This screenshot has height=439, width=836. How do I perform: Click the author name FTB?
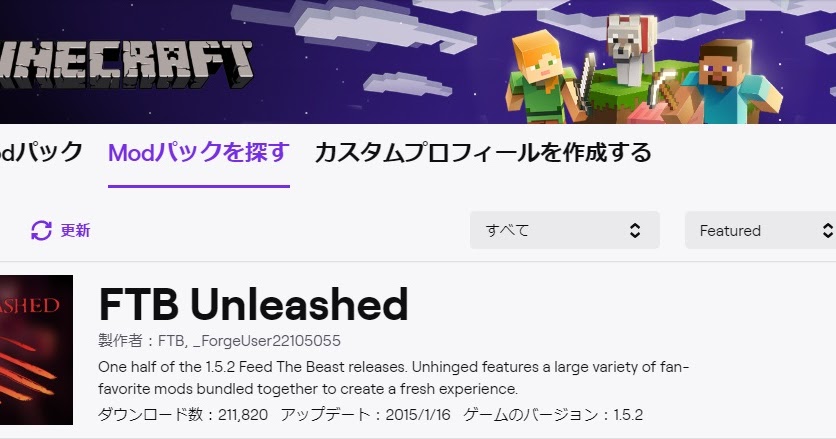(x=171, y=341)
